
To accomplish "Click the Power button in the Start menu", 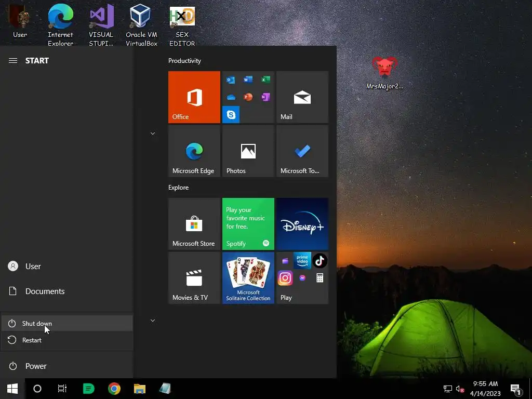I will point(67,366).
